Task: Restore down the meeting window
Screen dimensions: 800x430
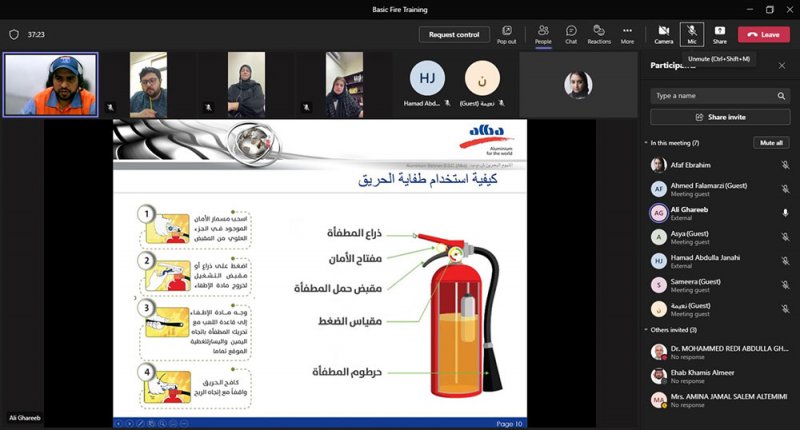Action: (x=769, y=9)
